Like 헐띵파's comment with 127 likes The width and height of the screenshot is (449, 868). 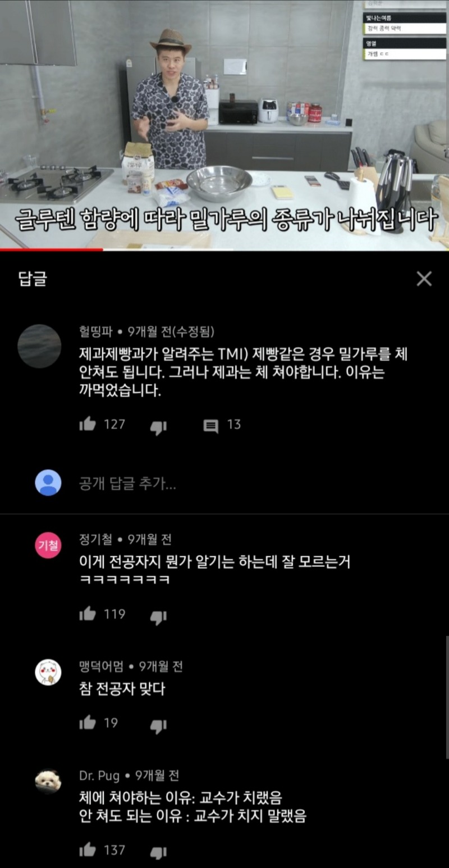[x=88, y=425]
